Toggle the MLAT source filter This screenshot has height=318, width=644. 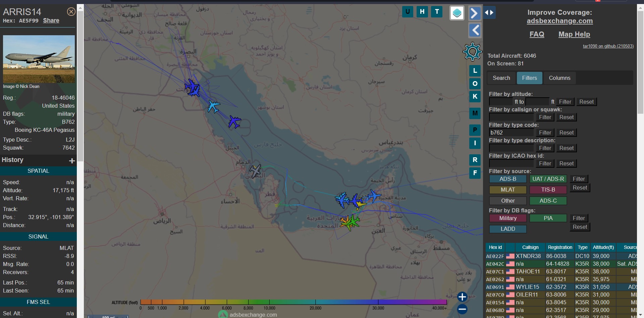click(x=508, y=190)
